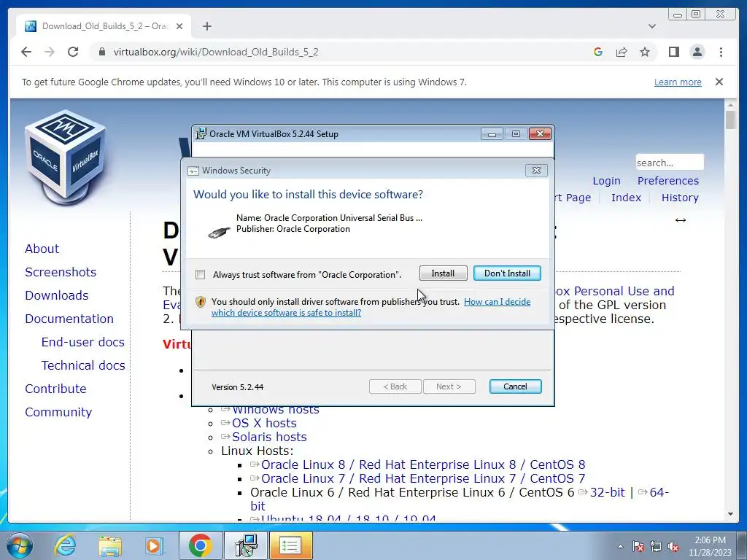747x560 pixels.
Task: Close the Windows Security dialog
Action: point(536,170)
